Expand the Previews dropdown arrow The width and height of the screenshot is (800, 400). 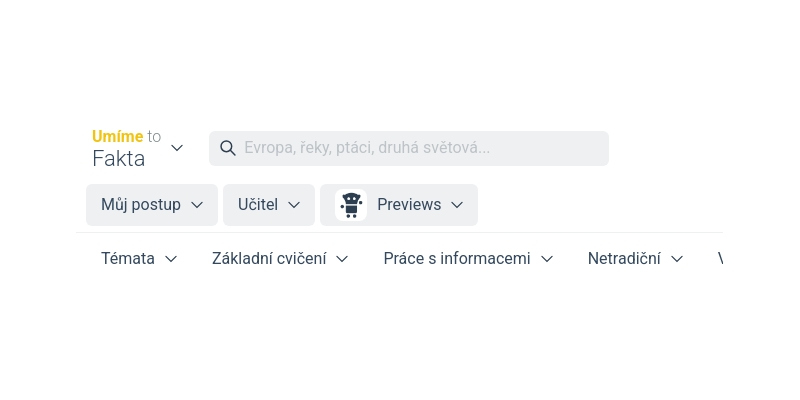click(457, 205)
